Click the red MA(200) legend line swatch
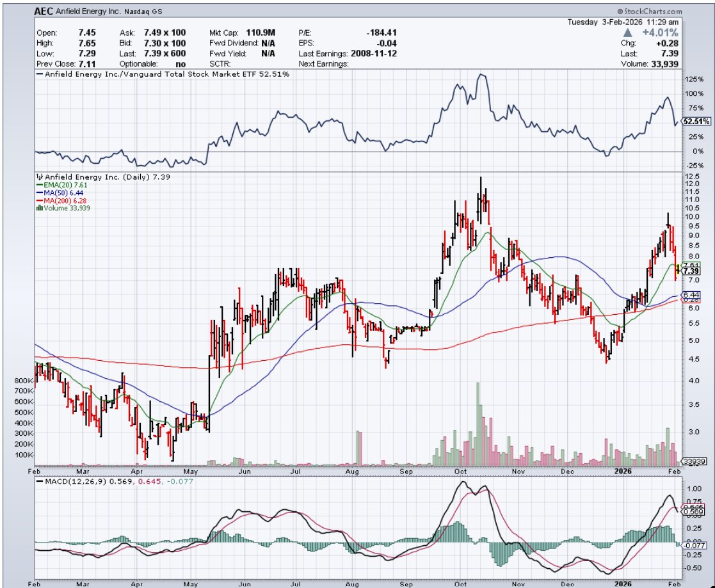The width and height of the screenshot is (715, 588). pyautogui.click(x=40, y=200)
